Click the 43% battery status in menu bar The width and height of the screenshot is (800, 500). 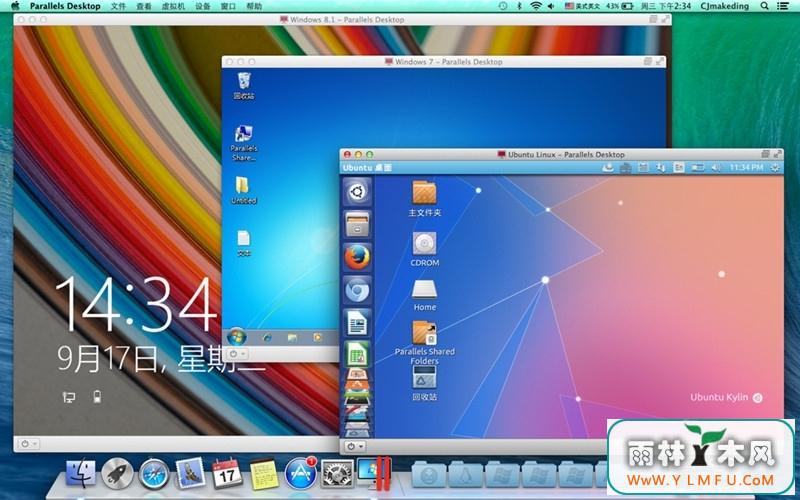[620, 6]
